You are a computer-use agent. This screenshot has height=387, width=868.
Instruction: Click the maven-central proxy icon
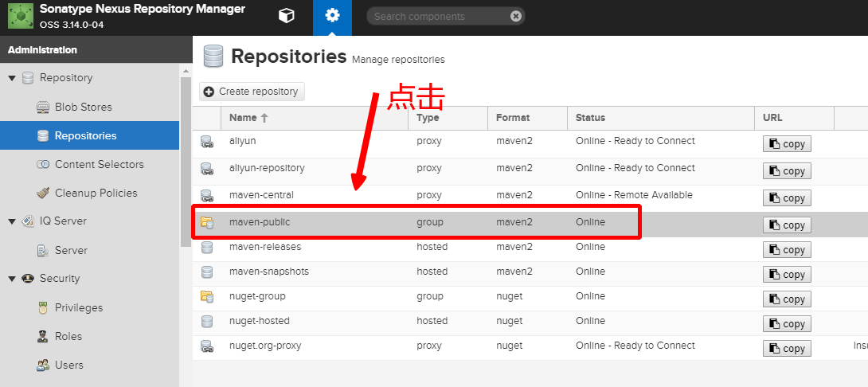[207, 195]
